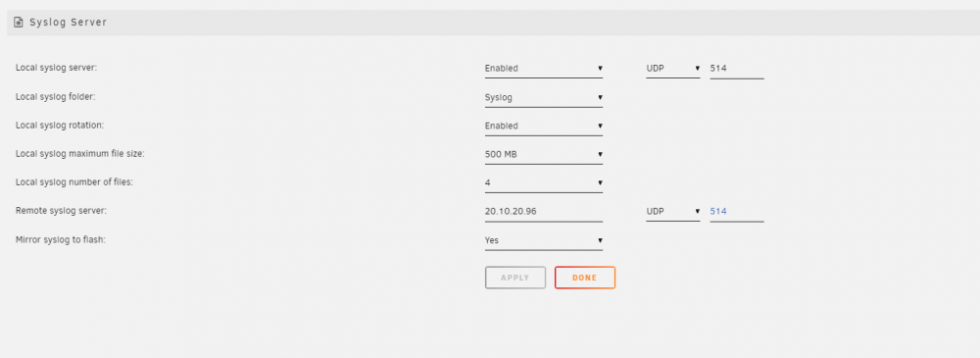Image resolution: width=980 pixels, height=358 pixels.
Task: Expand the Local syslog number of files dropdown
Action: point(544,182)
